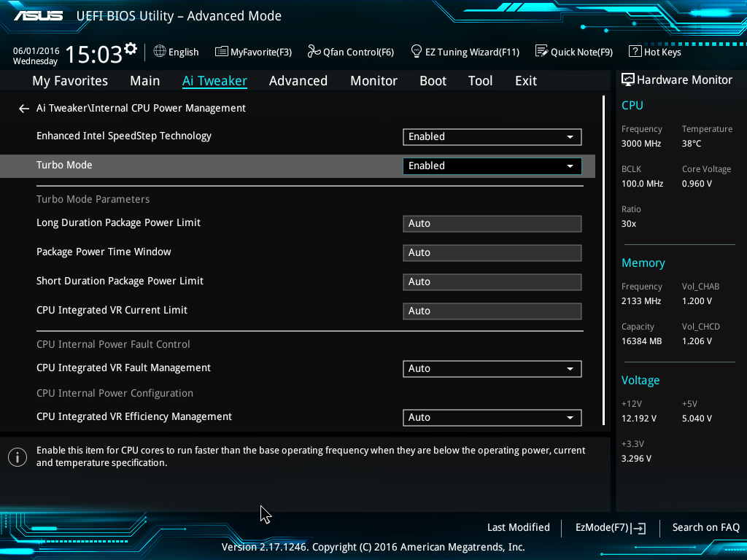Viewport: 747px width, 560px height.
Task: Click +12V reading 12.192 V
Action: [x=638, y=419]
